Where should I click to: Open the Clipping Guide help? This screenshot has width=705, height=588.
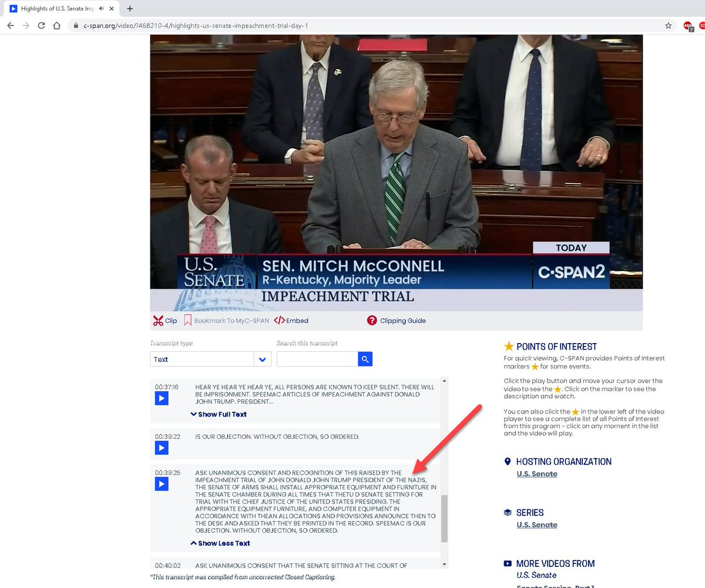coord(397,321)
